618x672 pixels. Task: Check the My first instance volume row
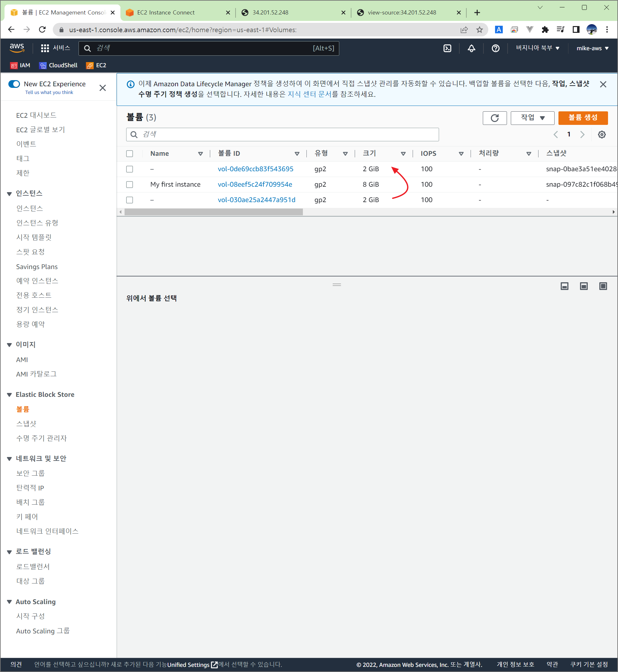pyautogui.click(x=129, y=184)
